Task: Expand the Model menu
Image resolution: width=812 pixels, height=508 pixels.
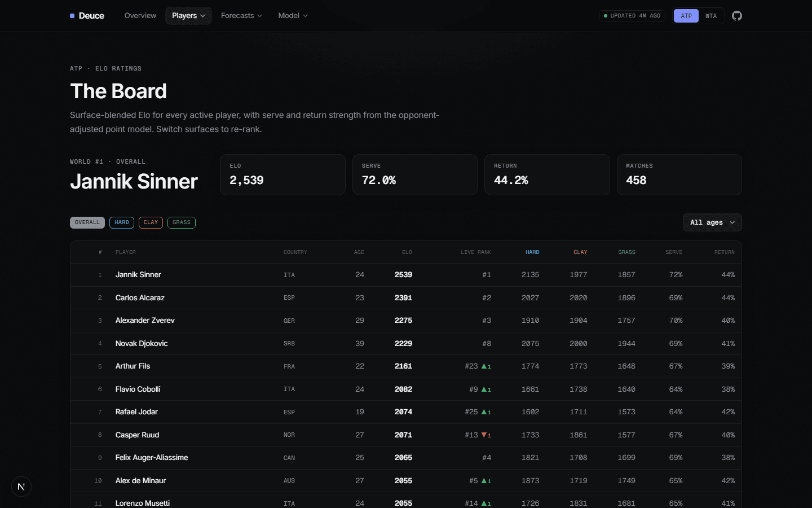Action: 293,16
